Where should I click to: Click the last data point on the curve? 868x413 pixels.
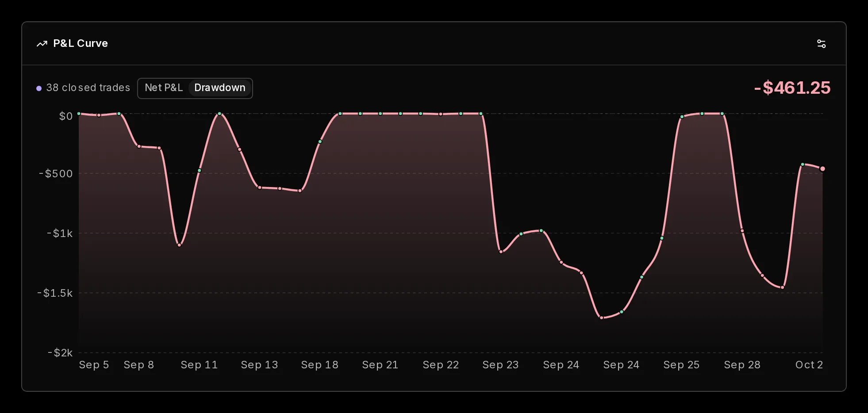822,169
